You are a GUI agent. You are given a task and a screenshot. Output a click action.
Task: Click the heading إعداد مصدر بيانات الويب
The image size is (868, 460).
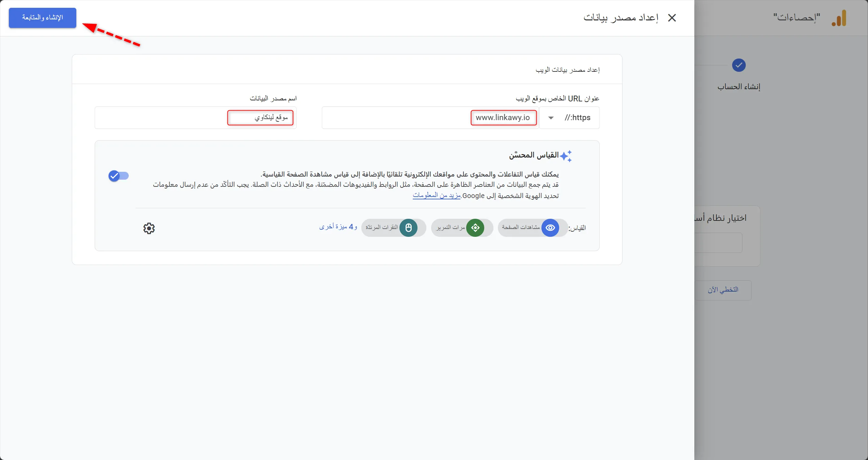[x=568, y=70]
